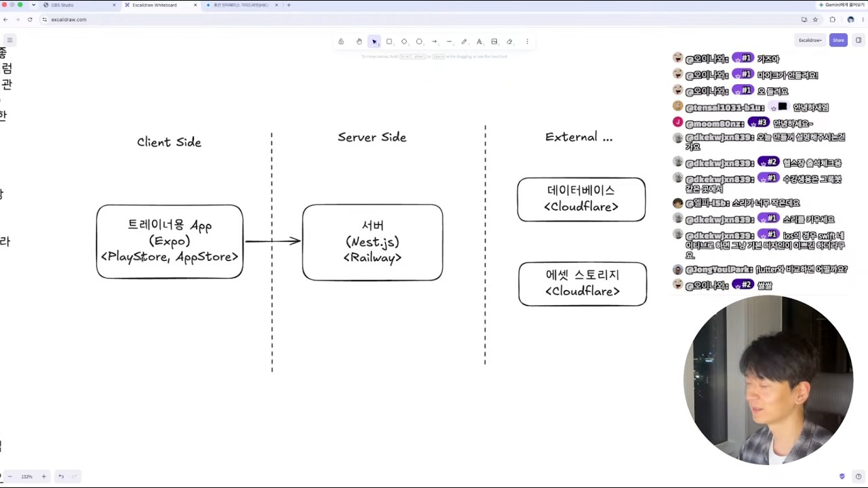Select the Eraser tool

pyautogui.click(x=509, y=41)
